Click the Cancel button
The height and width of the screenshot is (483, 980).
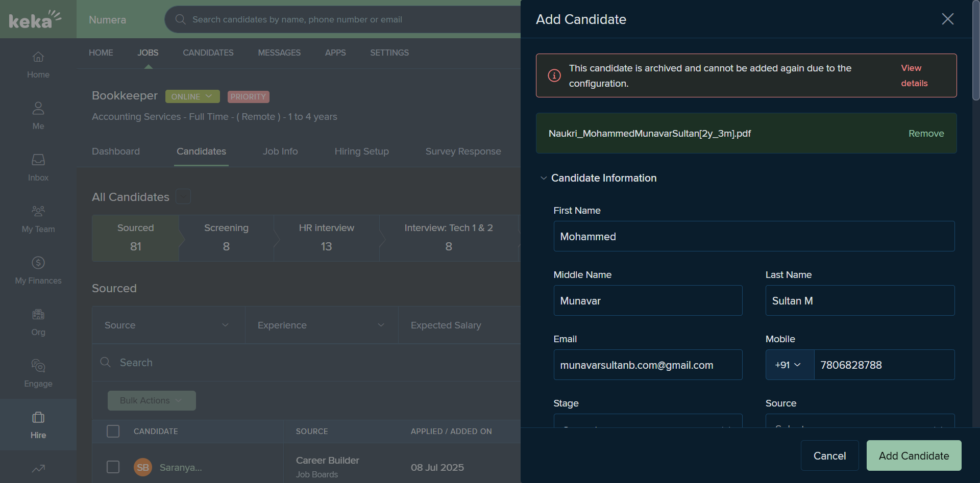[x=830, y=455]
